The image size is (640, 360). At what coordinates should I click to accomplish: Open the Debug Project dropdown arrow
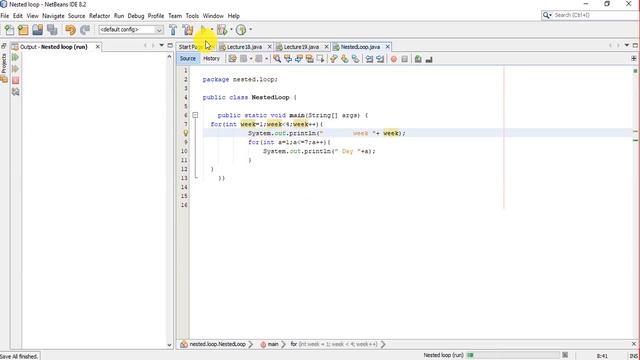pyautogui.click(x=231, y=30)
